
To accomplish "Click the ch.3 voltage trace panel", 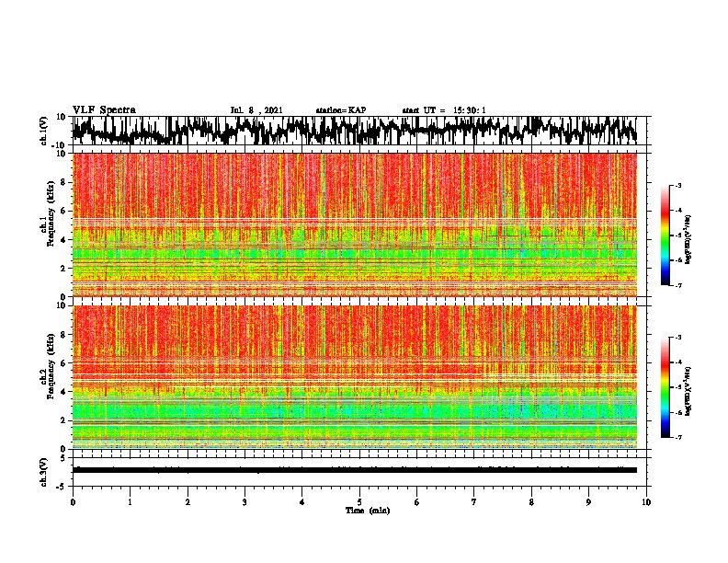I will 359,472.
